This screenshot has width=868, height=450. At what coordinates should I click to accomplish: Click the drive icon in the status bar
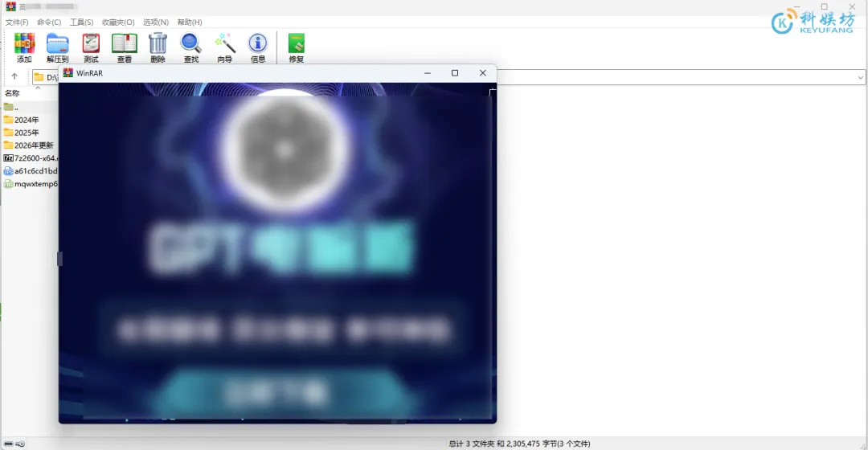[x=8, y=444]
